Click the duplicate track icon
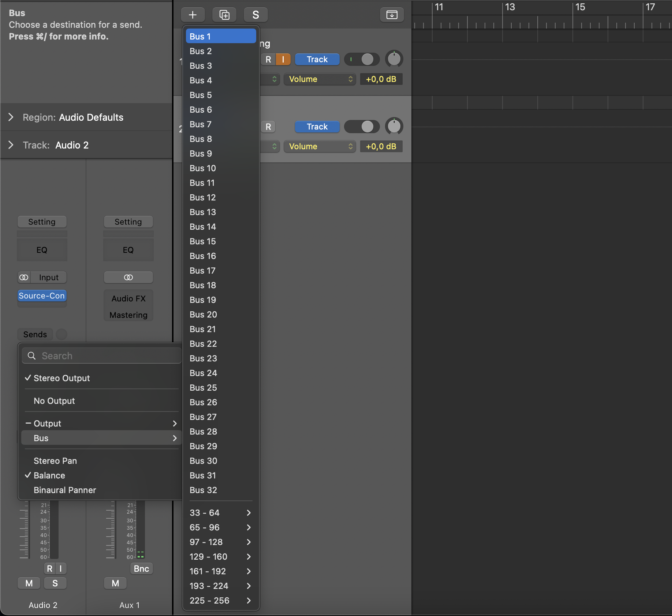672x616 pixels. point(224,15)
